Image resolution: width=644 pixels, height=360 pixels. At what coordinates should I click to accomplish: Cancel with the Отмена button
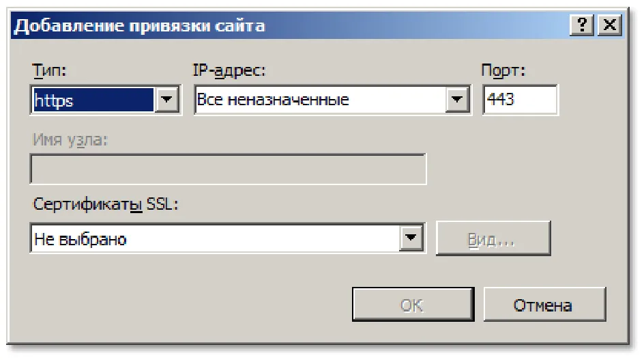[x=544, y=305]
